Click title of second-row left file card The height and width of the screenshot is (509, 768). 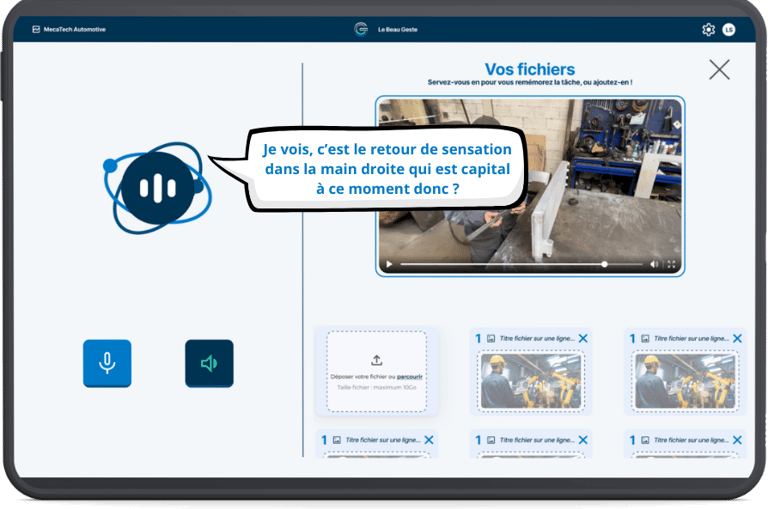pyautogui.click(x=383, y=440)
